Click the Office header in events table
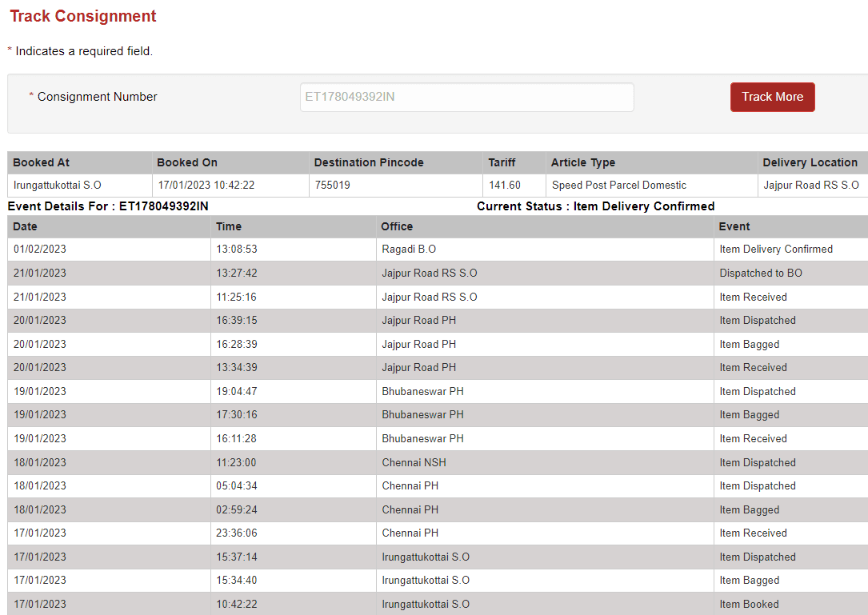This screenshot has width=868, height=615. 397,226
